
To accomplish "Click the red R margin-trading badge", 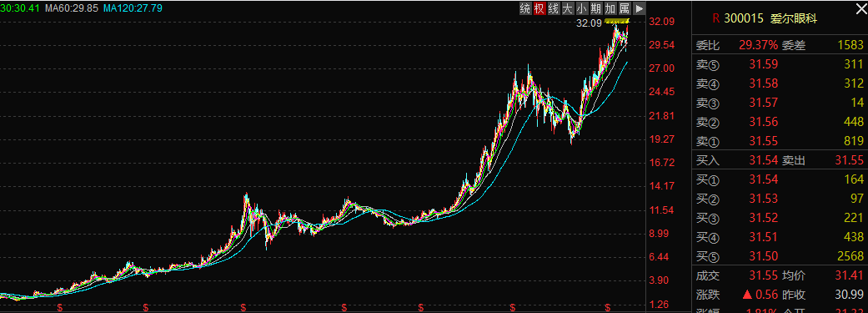I will click(x=715, y=18).
